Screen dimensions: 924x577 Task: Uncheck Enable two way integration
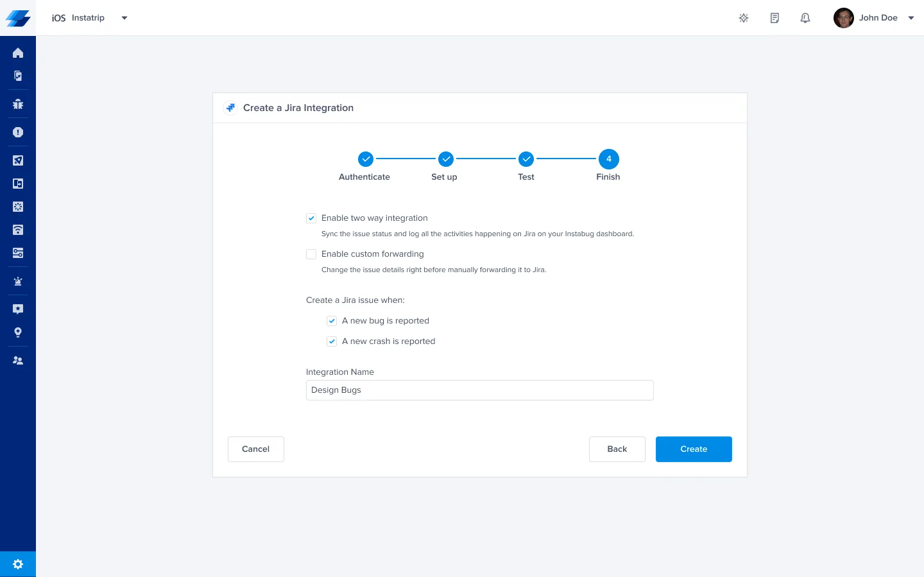pos(311,218)
